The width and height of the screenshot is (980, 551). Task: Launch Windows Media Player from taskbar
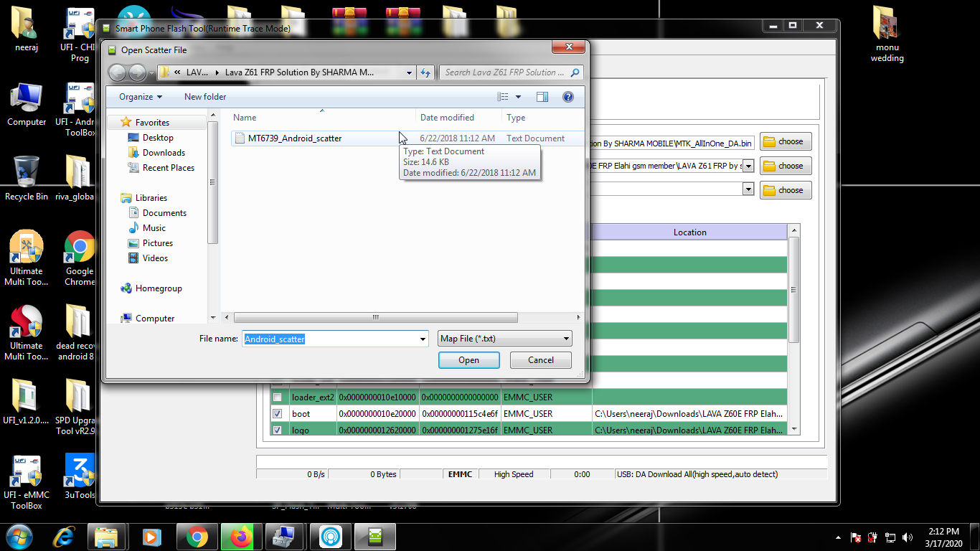point(151,537)
